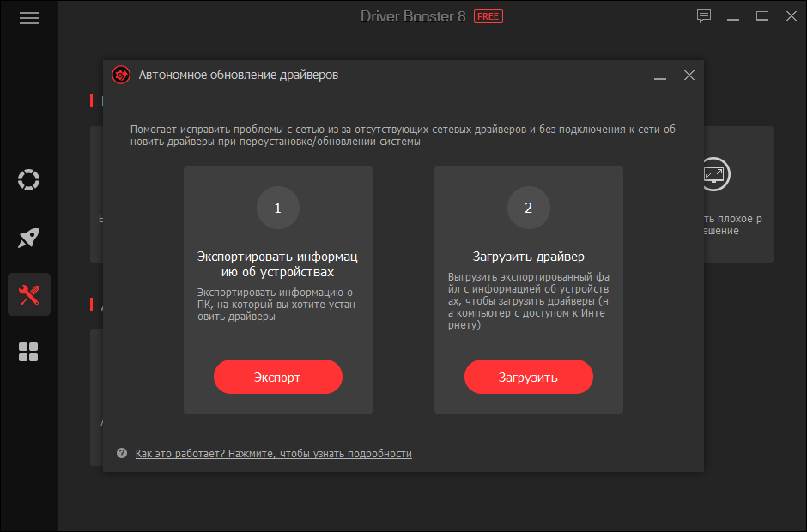Click the 'Загрузить драйвер' heading
Screen dimensions: 807x532
(x=529, y=257)
